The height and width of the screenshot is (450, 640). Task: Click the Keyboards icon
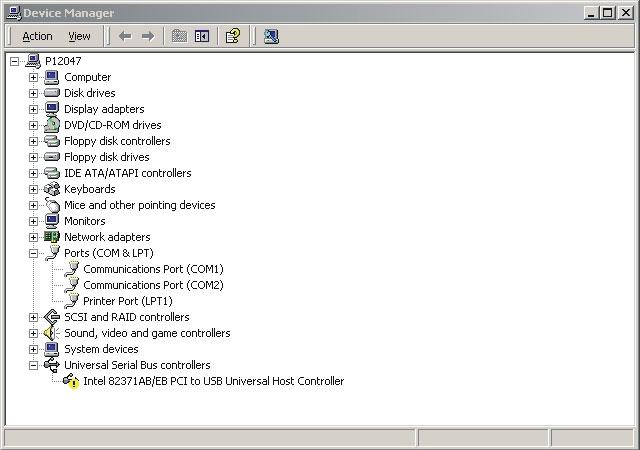pyautogui.click(x=51, y=189)
